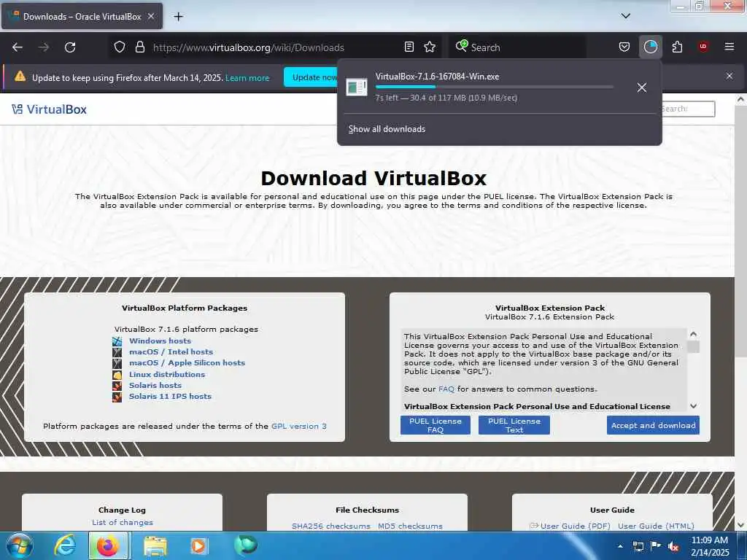747x560 pixels.
Task: Open the Windows Start menu
Action: click(x=18, y=545)
